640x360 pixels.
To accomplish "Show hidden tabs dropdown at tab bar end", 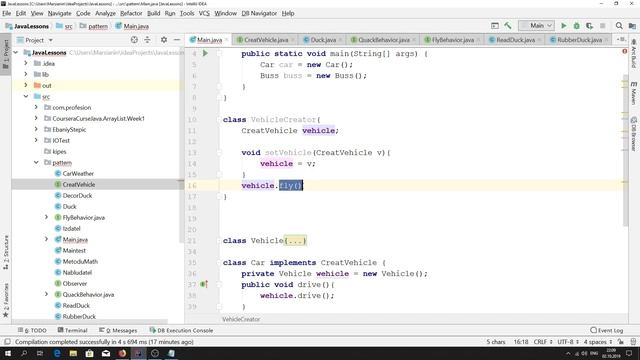I will point(622,40).
